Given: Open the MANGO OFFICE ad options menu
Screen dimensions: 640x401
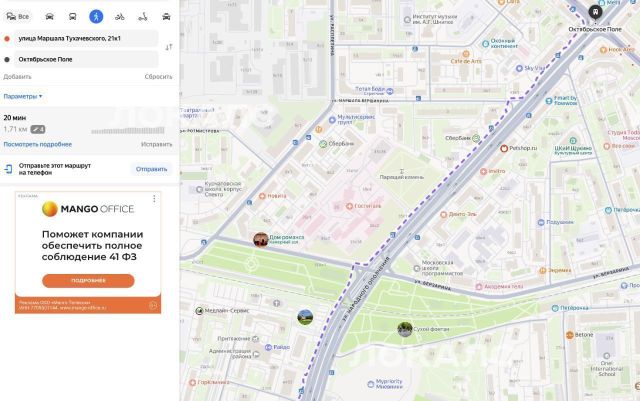Looking at the screenshot, I should tap(154, 199).
